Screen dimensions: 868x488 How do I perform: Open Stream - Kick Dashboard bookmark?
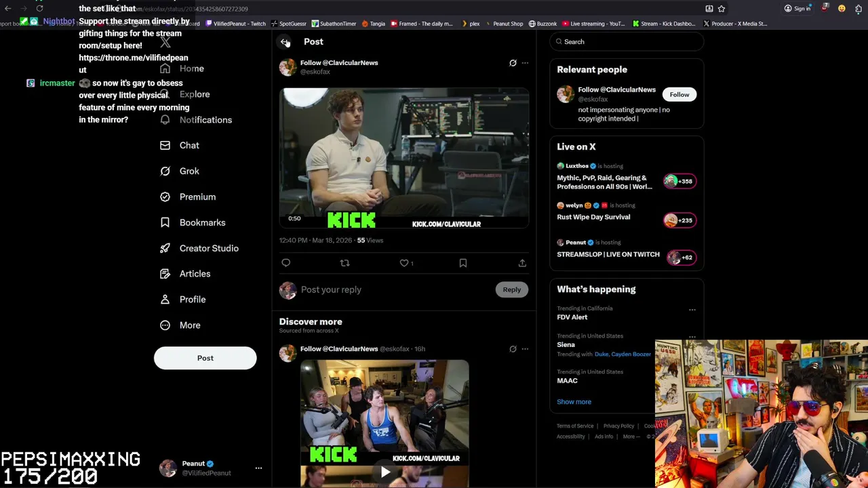click(x=664, y=24)
